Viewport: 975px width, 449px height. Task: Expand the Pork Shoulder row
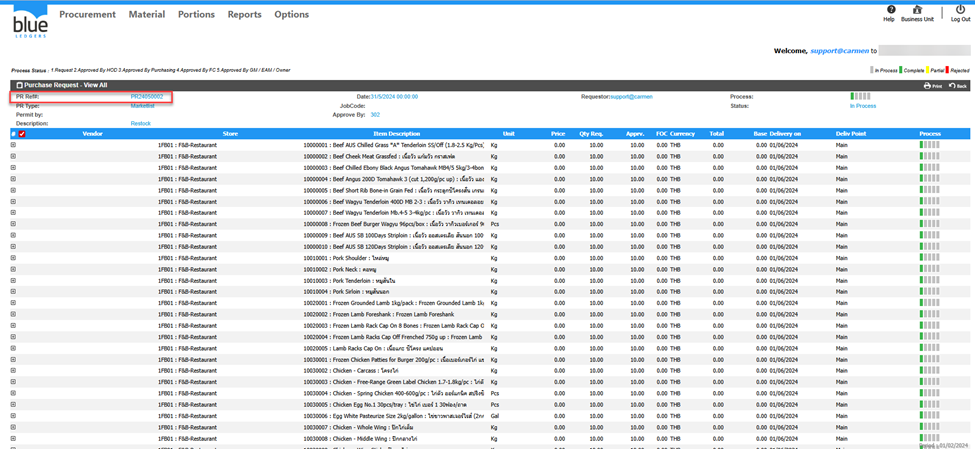tap(13, 258)
